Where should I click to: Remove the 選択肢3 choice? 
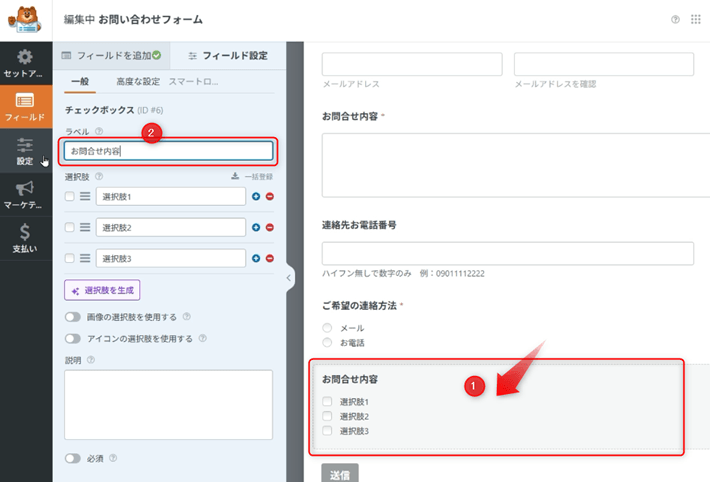pos(270,258)
